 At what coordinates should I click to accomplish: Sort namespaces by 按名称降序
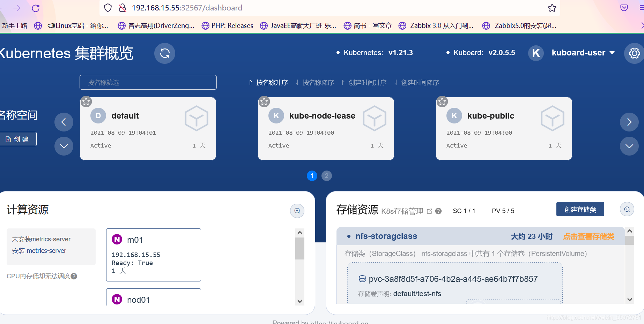click(x=314, y=83)
